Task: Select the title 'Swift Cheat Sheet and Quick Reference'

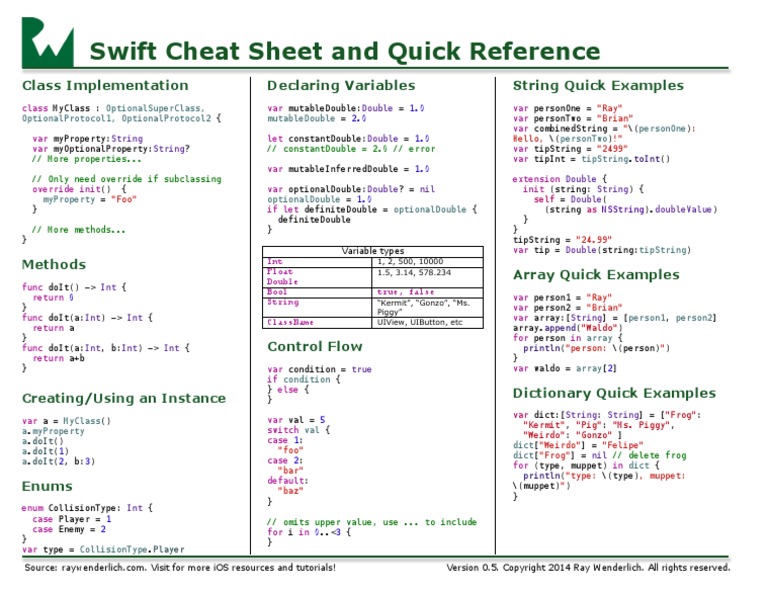Action: [345, 51]
